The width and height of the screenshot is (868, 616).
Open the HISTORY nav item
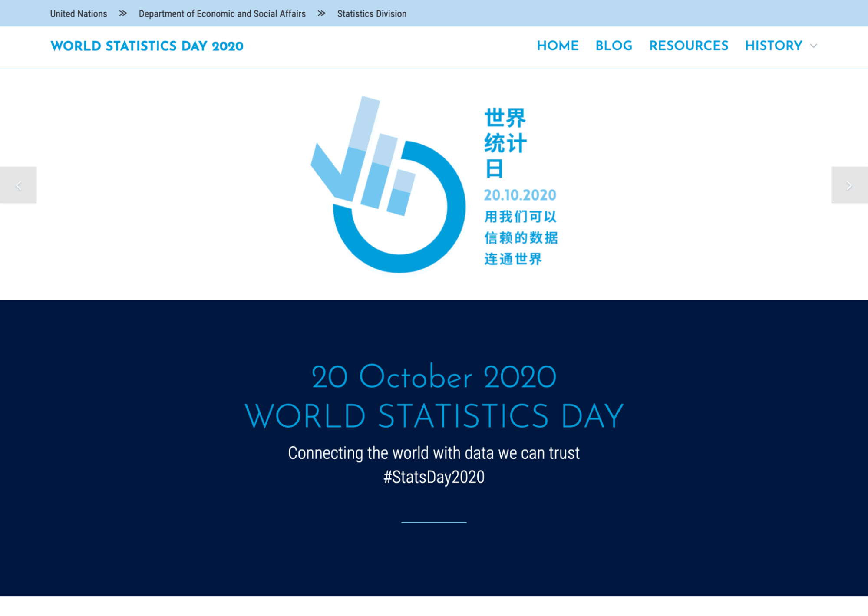click(x=773, y=46)
